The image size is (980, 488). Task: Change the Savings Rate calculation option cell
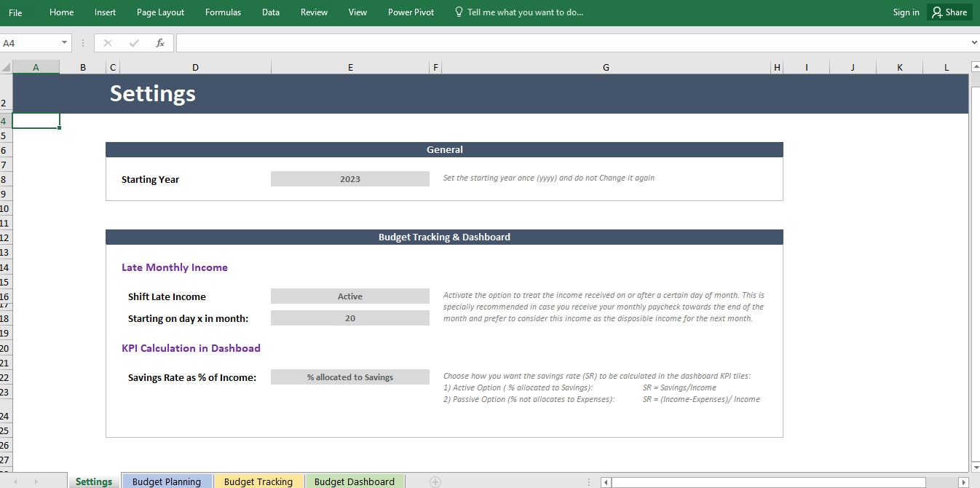(349, 377)
